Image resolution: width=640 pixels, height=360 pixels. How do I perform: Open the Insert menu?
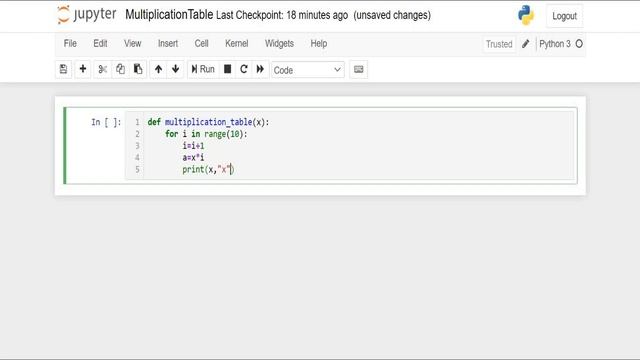point(168,43)
